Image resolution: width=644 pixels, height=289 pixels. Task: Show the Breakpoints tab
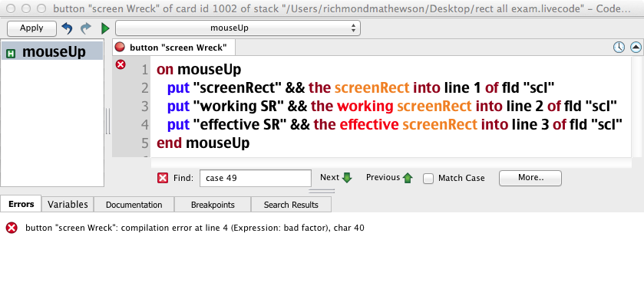[213, 205]
